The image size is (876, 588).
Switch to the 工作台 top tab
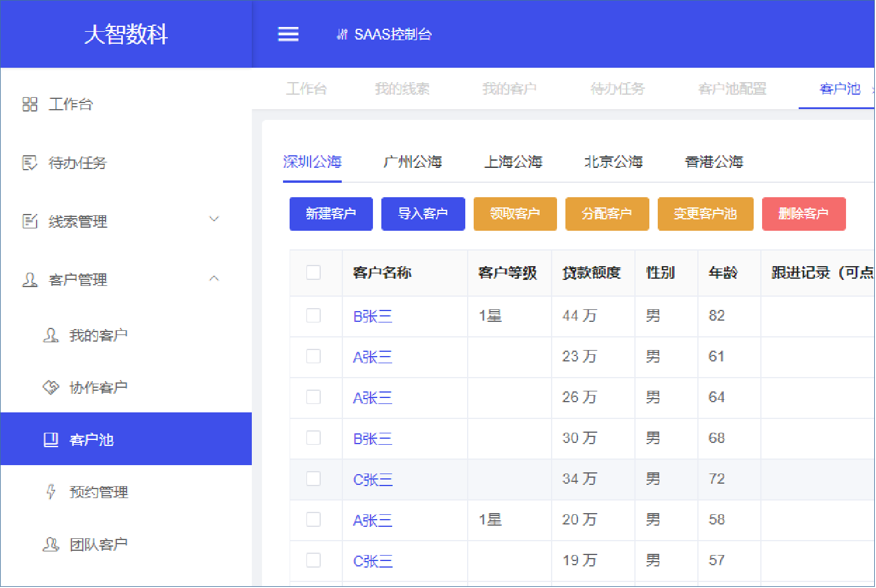click(306, 89)
